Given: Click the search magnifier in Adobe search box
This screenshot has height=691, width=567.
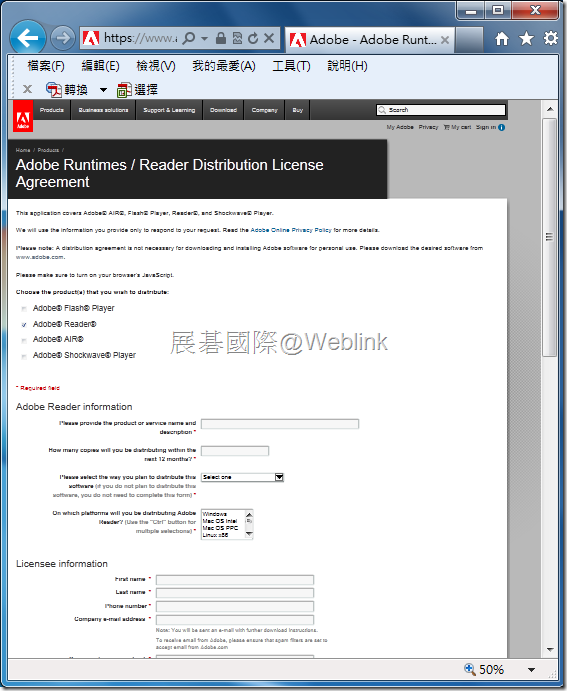Looking at the screenshot, I should [x=382, y=110].
